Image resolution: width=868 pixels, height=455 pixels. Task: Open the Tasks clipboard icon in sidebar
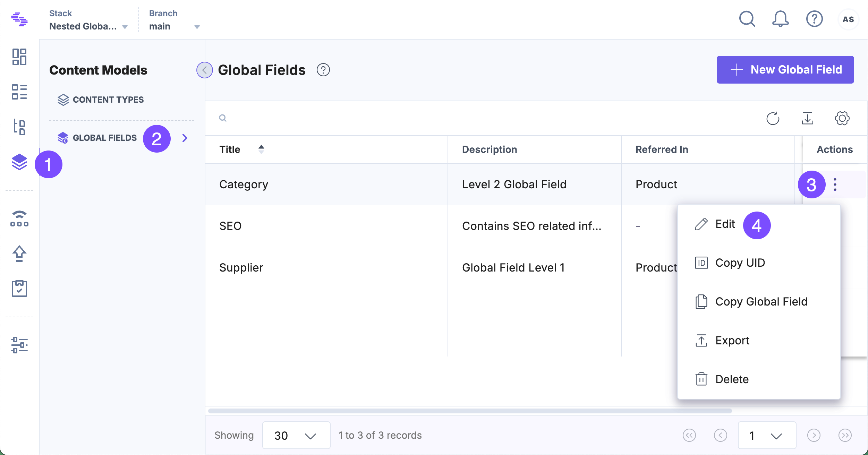pyautogui.click(x=19, y=289)
